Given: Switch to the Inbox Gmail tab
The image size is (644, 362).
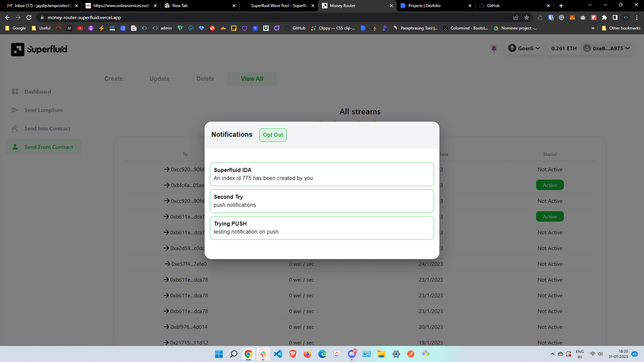Looking at the screenshot, I should (42, 6).
